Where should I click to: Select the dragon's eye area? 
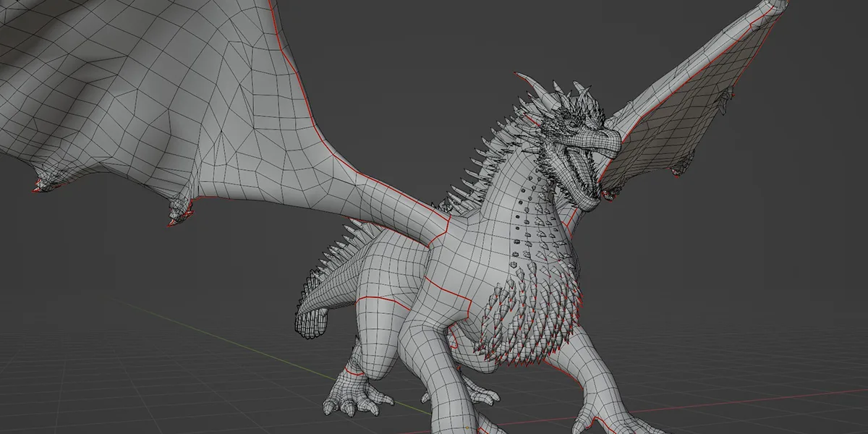pyautogui.click(x=571, y=124)
